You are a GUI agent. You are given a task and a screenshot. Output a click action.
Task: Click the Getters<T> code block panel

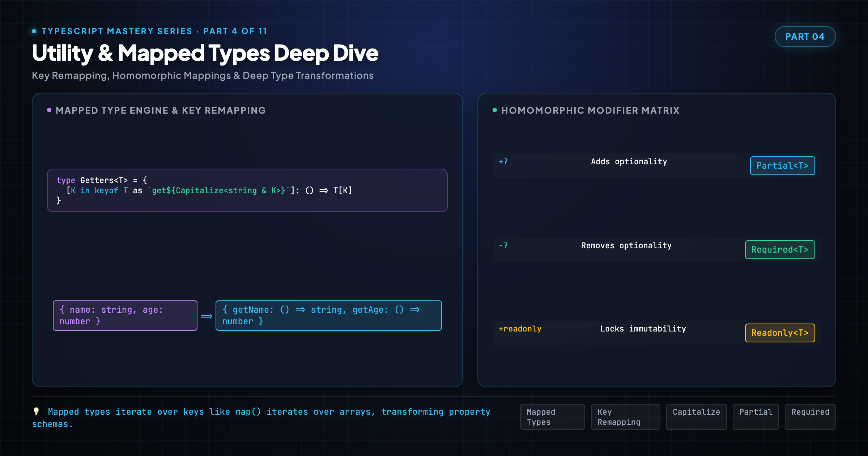click(x=247, y=190)
